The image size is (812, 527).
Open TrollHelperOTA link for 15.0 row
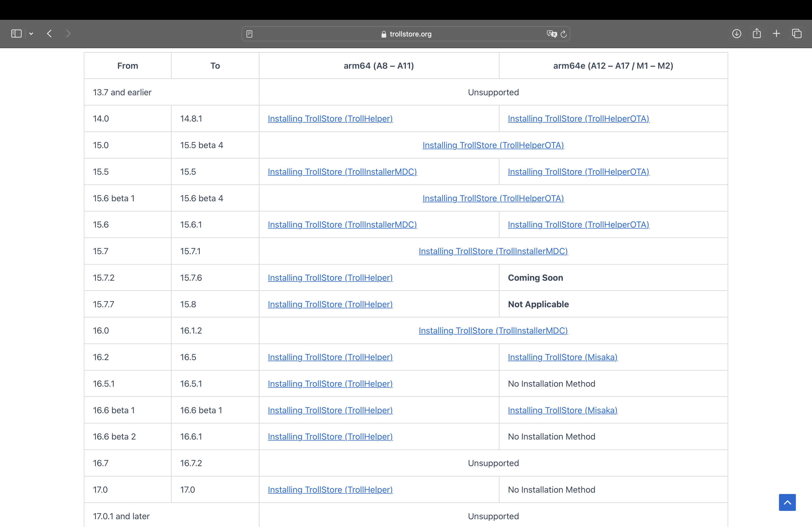pyautogui.click(x=493, y=145)
